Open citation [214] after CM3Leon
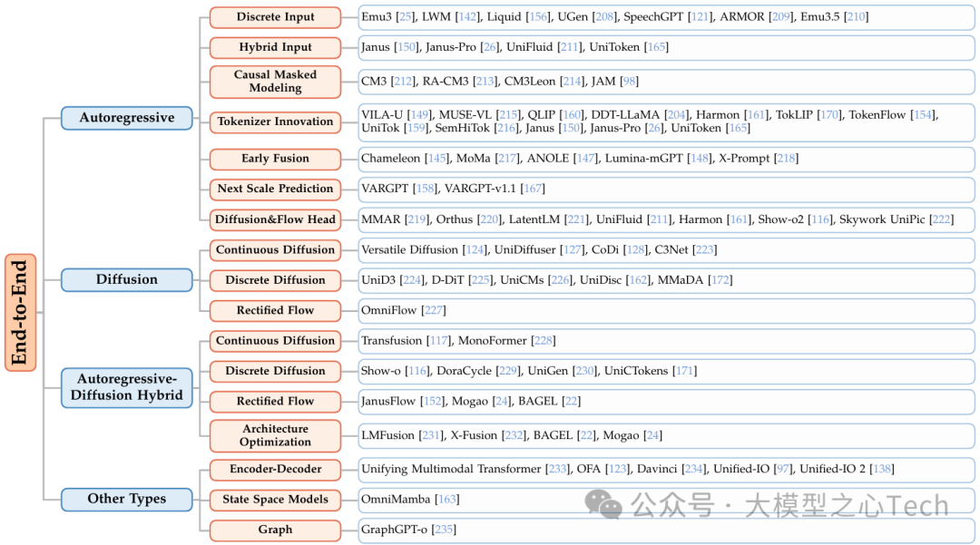980x545 pixels. (572, 81)
